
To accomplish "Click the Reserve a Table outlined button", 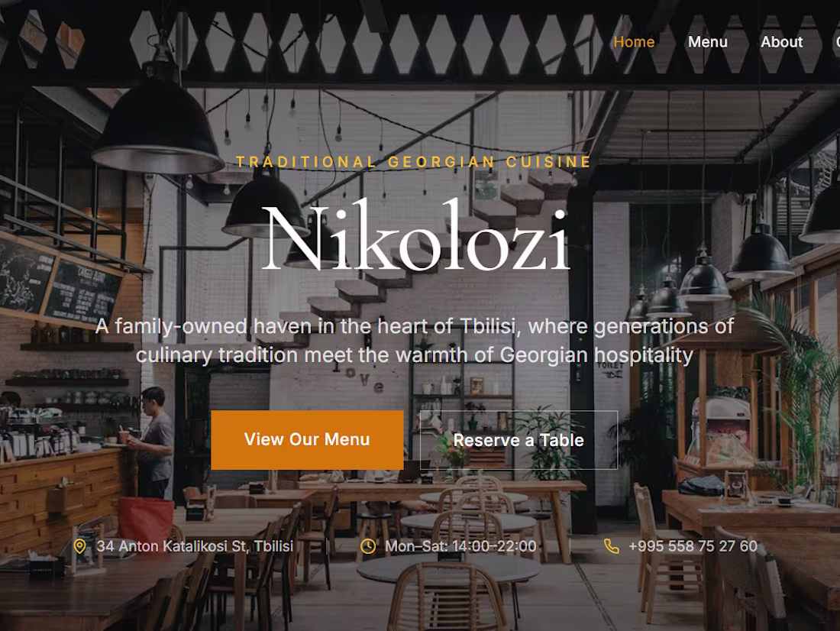I will pos(519,440).
